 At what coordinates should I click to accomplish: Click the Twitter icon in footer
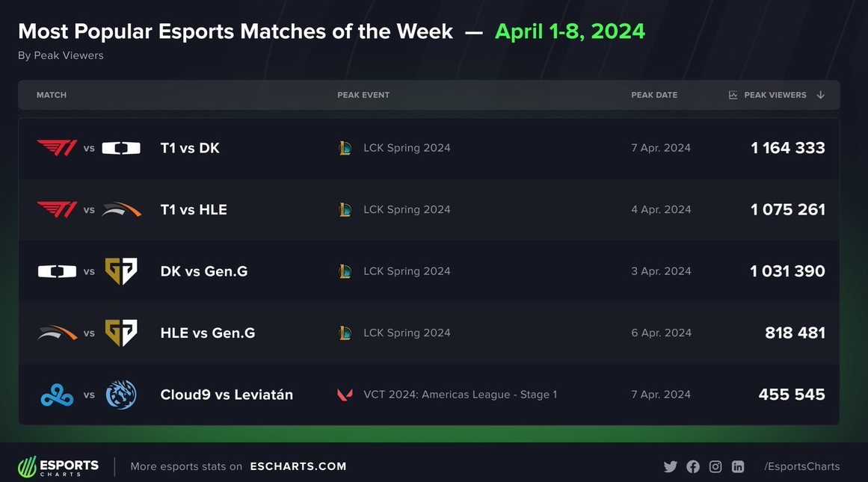click(671, 466)
